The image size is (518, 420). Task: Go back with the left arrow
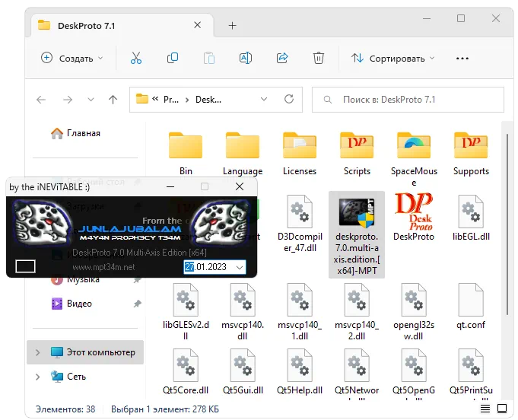point(41,100)
